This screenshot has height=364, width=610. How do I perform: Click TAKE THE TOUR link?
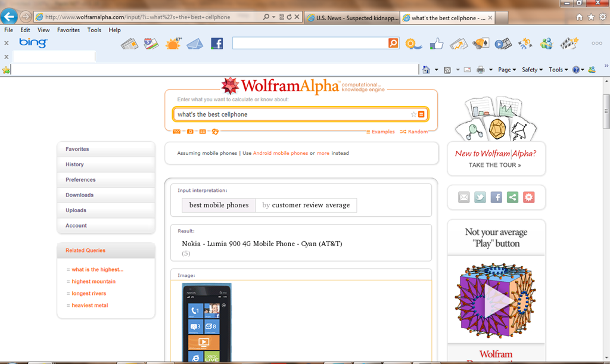point(495,165)
